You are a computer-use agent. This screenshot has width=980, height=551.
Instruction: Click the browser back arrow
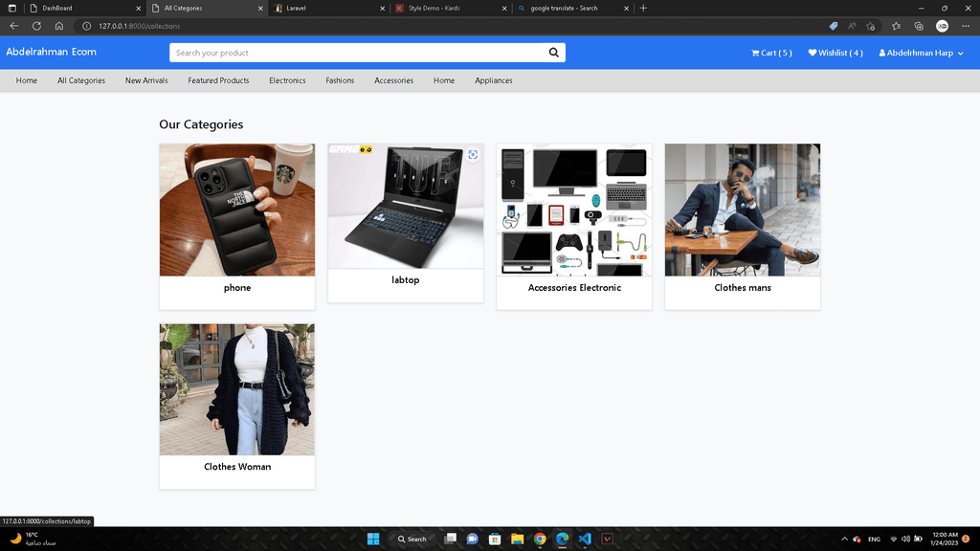[x=13, y=26]
